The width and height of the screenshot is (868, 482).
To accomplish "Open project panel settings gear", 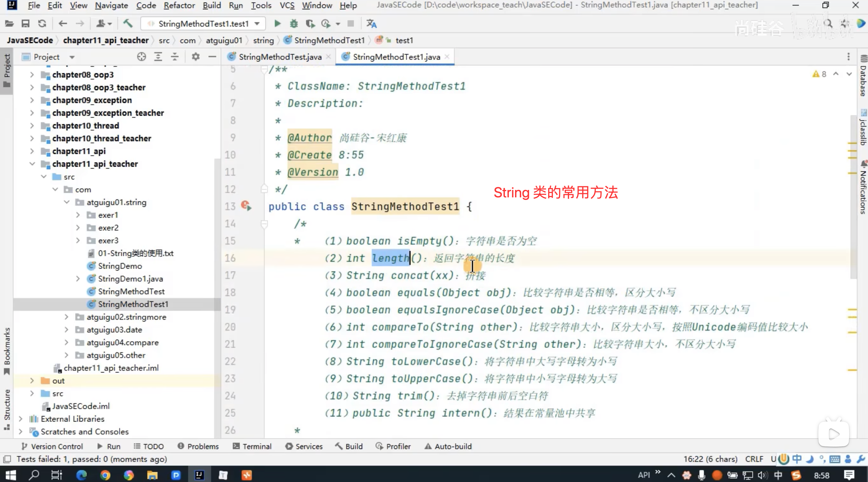I will click(x=195, y=57).
